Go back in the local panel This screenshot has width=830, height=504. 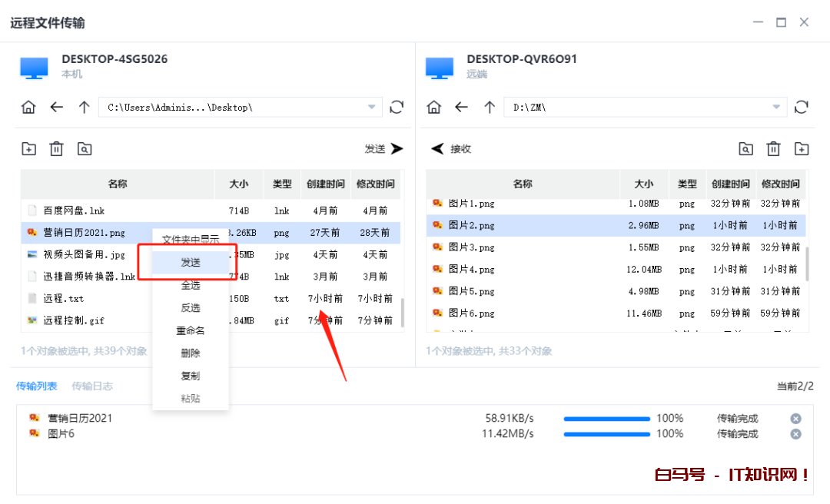pyautogui.click(x=56, y=108)
